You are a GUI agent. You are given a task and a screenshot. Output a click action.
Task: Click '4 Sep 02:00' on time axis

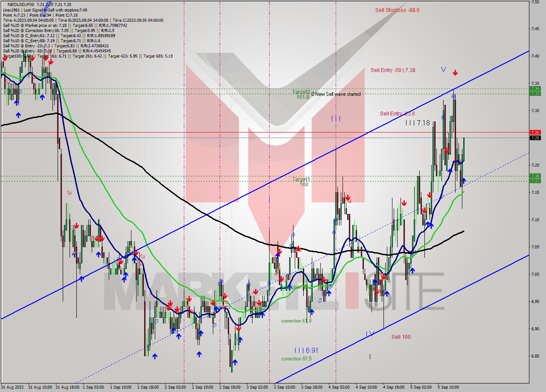pyautogui.click(x=339, y=387)
